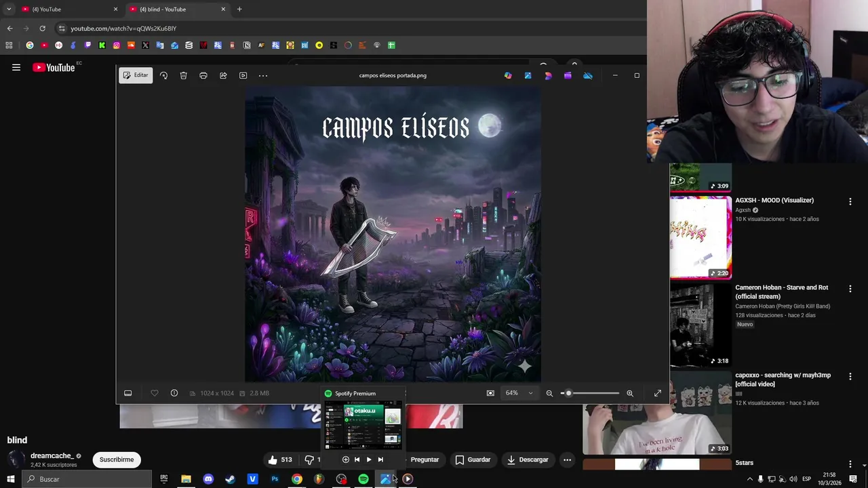Open more actions menu under the video
This screenshot has width=868, height=488.
click(x=567, y=460)
